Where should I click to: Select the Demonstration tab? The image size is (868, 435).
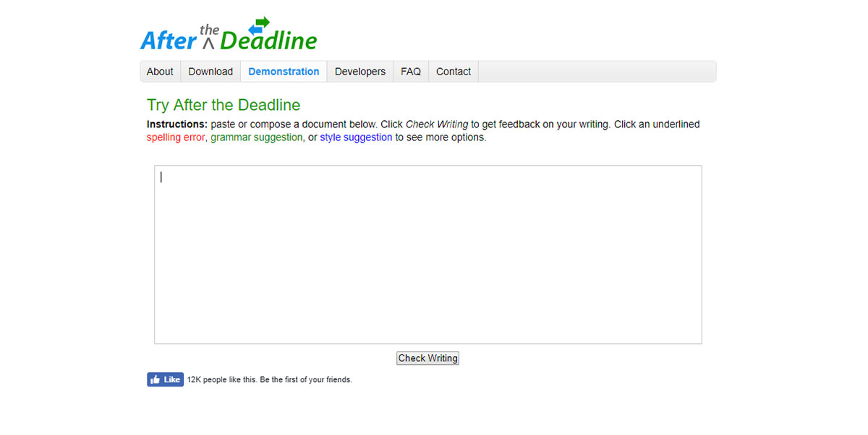pos(284,72)
